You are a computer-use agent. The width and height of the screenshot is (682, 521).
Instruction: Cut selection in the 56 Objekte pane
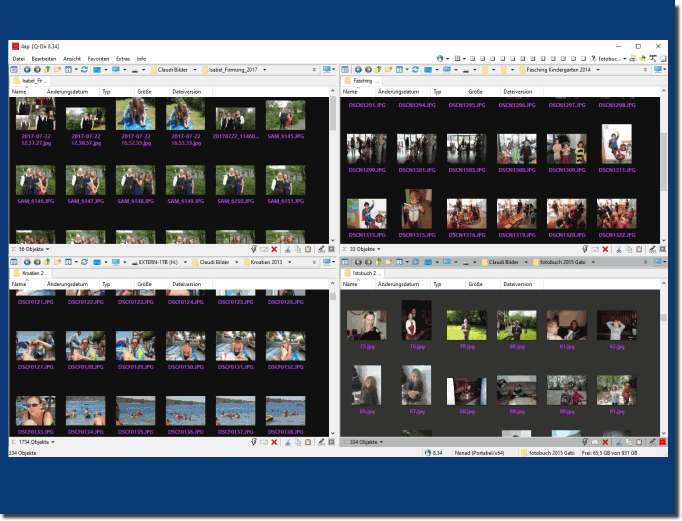point(288,249)
